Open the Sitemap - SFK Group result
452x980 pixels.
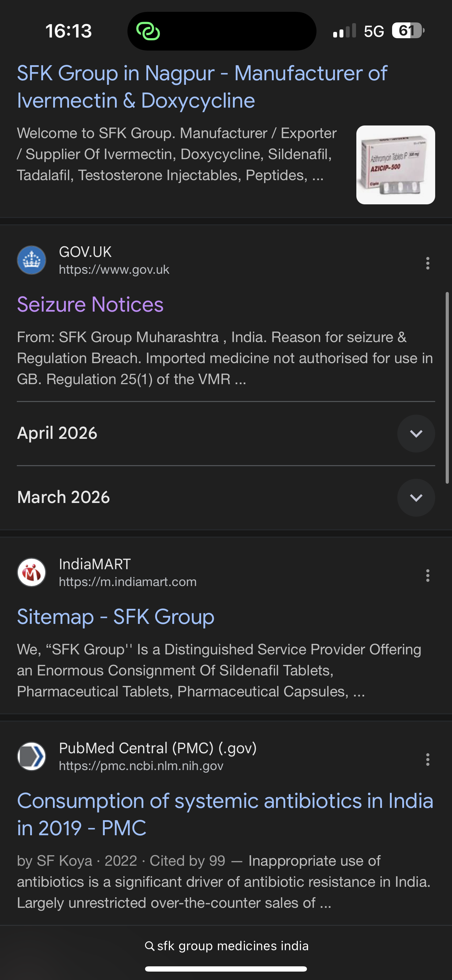pos(116,617)
